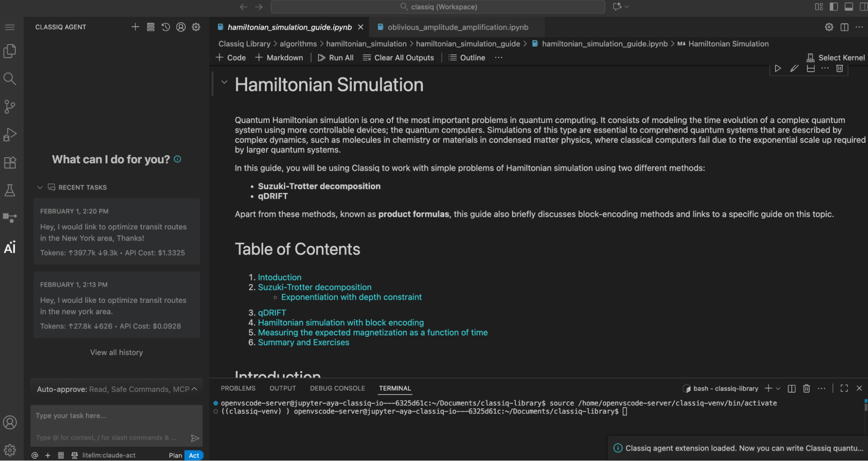Open the Output panel tab
Image resolution: width=868 pixels, height=461 pixels.
click(283, 388)
